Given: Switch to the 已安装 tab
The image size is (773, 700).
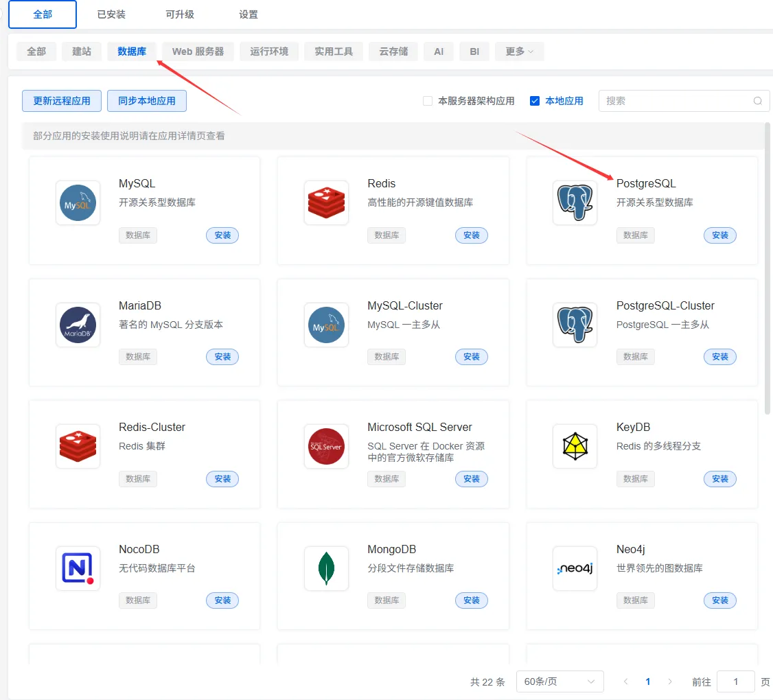Looking at the screenshot, I should (x=111, y=14).
